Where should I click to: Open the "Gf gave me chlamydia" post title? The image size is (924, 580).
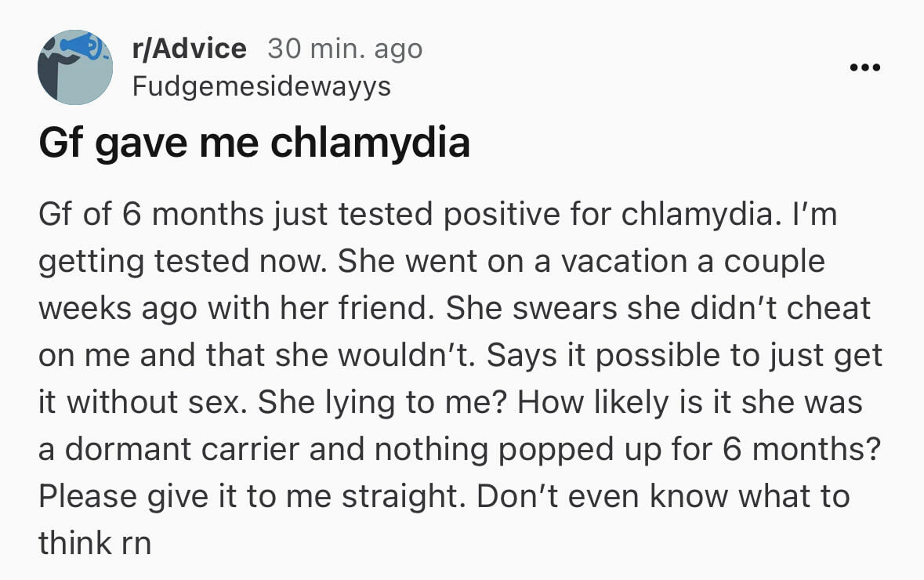click(254, 143)
